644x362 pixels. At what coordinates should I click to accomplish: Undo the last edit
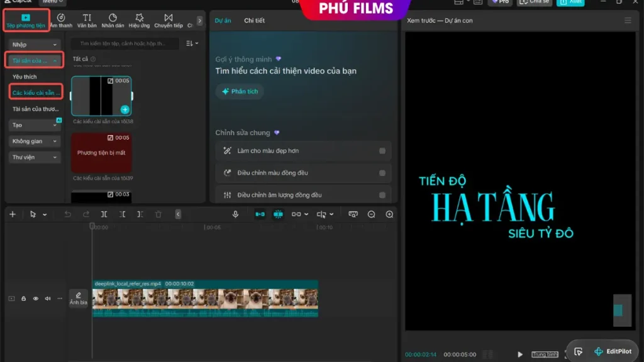(68, 214)
